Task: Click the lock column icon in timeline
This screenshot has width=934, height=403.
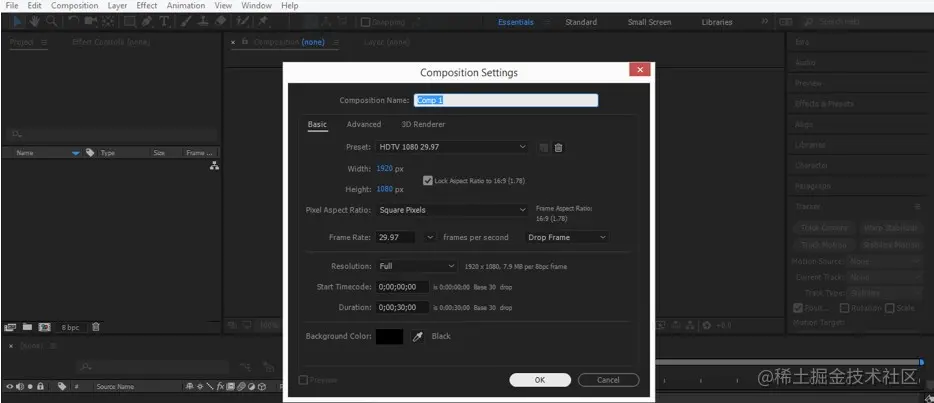Action: [41, 386]
